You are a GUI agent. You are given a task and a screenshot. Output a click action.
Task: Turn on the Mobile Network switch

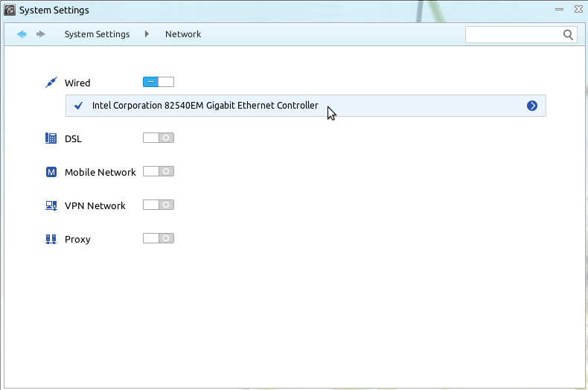click(158, 171)
